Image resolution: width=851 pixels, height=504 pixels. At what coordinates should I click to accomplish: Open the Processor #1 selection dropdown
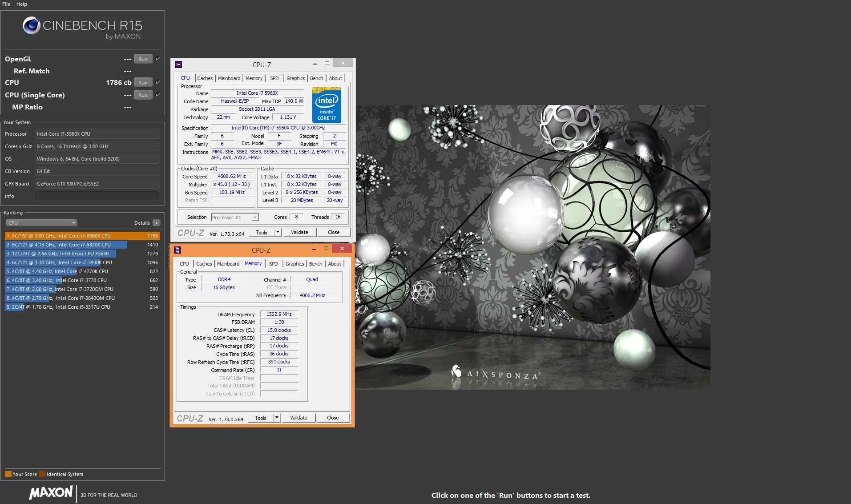[235, 218]
